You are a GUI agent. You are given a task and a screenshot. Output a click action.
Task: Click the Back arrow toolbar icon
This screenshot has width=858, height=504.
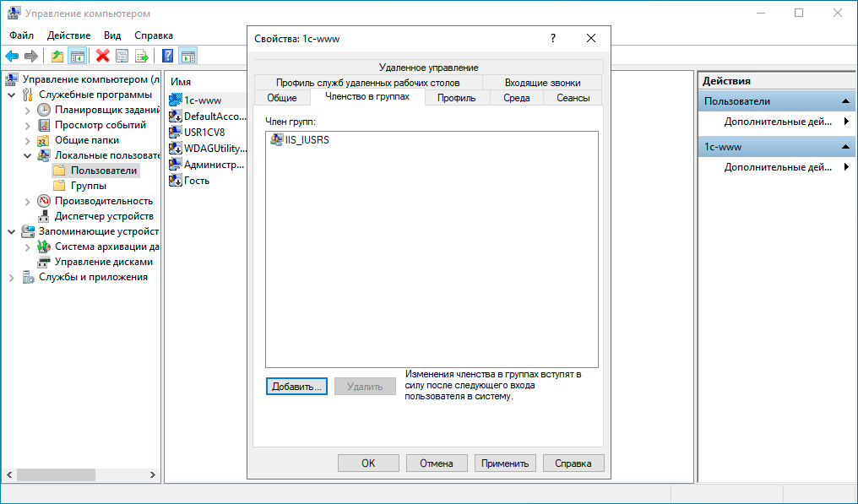[x=12, y=56]
